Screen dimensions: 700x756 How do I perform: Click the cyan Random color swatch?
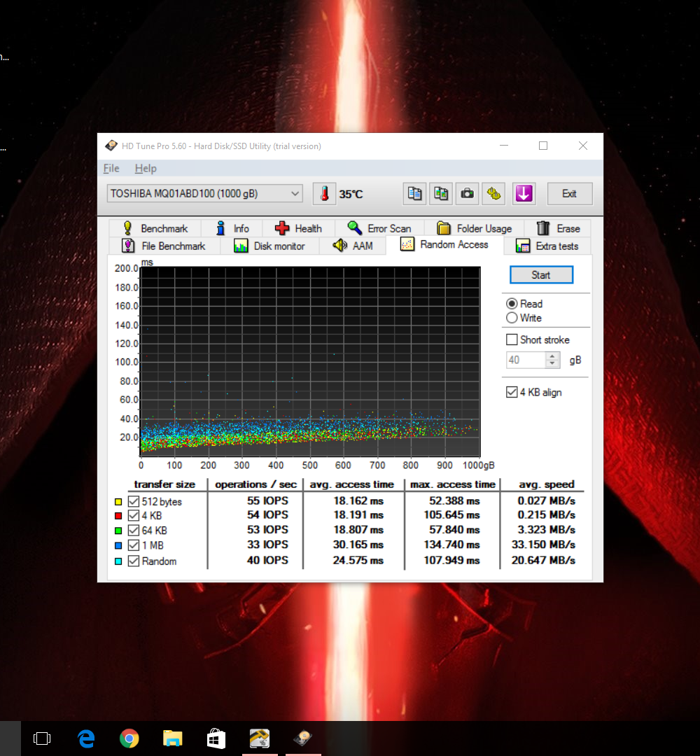click(118, 561)
